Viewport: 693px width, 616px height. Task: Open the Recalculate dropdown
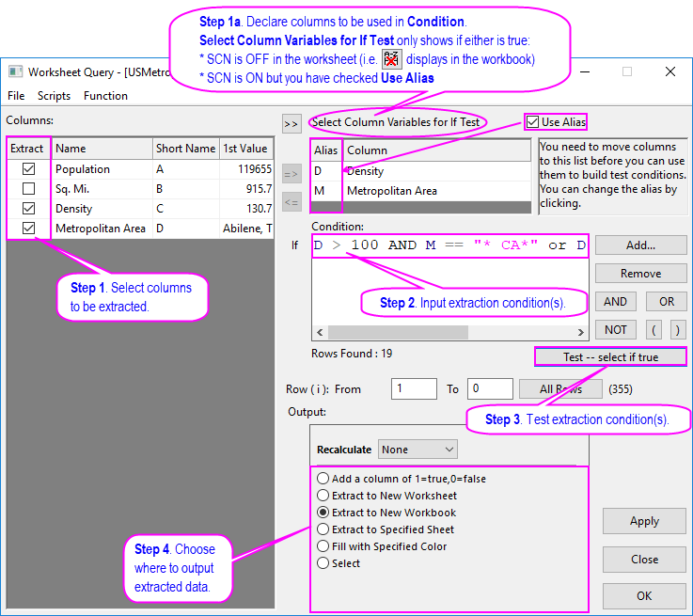click(417, 450)
